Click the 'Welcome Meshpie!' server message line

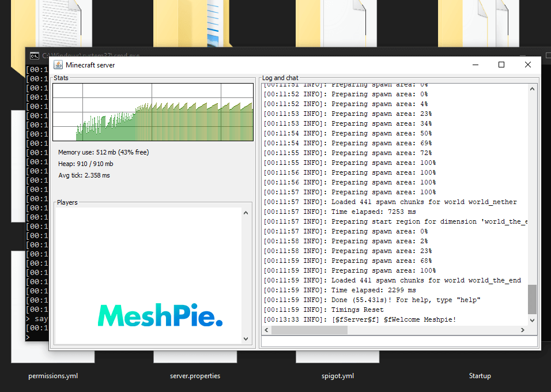tap(360, 320)
